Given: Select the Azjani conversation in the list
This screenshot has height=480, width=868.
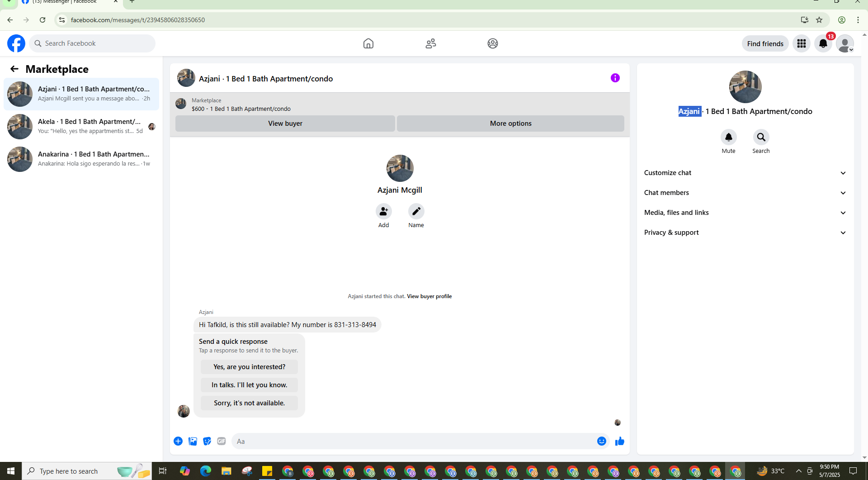Looking at the screenshot, I should pos(81,94).
